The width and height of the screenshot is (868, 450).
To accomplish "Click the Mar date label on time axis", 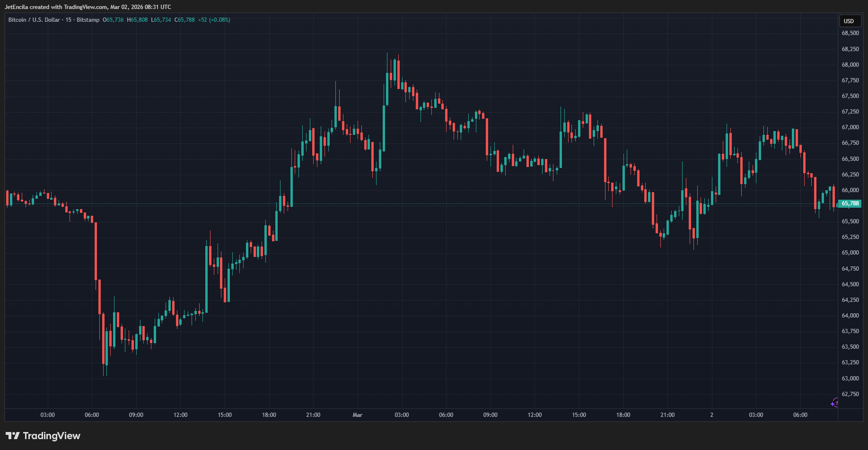I will pos(357,415).
